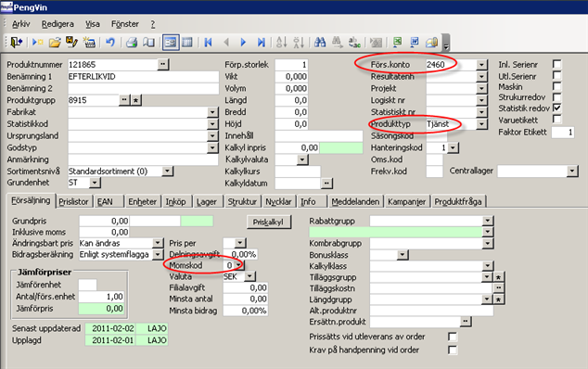588x369 pixels.
Task: Click the Anmärkning input field
Action: [143, 159]
